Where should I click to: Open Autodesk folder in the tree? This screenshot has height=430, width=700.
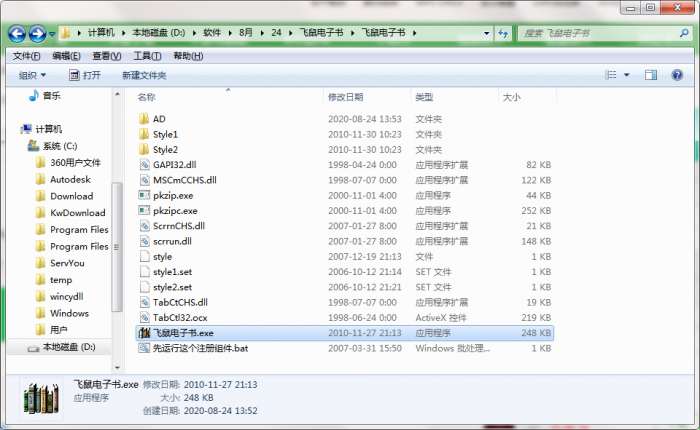(x=70, y=180)
